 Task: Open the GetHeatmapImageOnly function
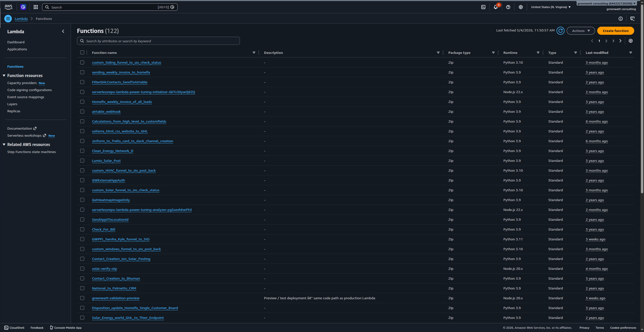(x=111, y=200)
